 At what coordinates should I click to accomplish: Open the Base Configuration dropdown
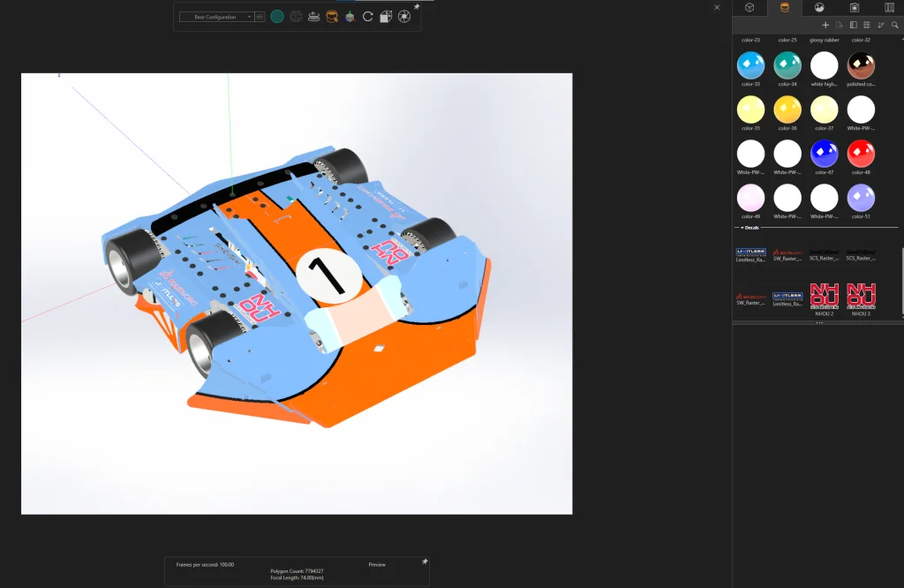coord(215,17)
